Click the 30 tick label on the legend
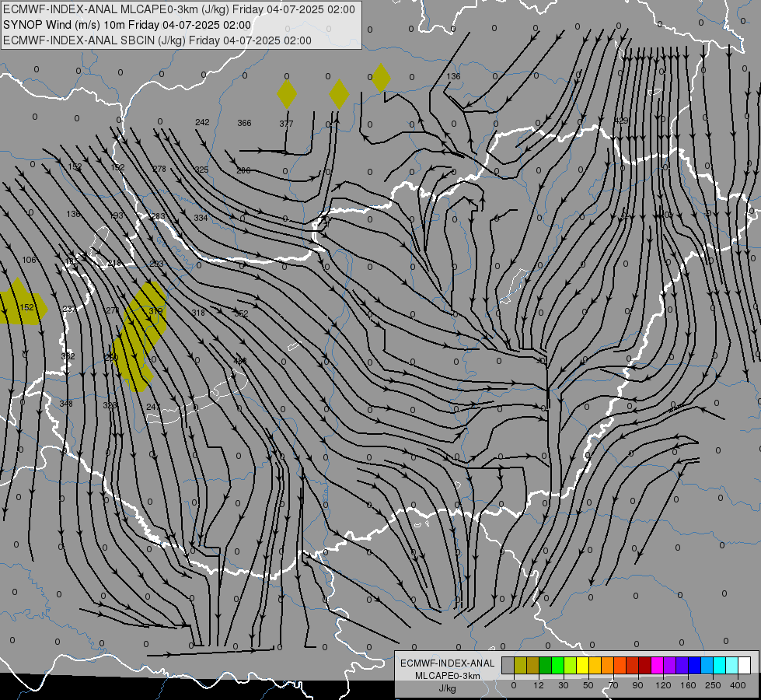Screen dimensions: 761x700 (563, 685)
